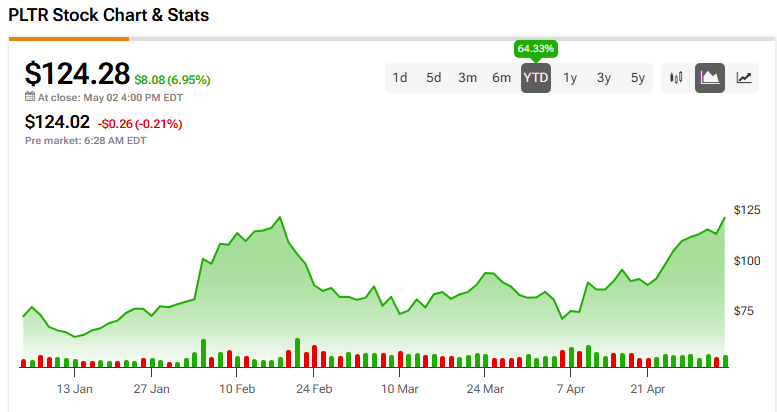
Task: Click the 24 Feb date axis label
Action: tap(314, 389)
